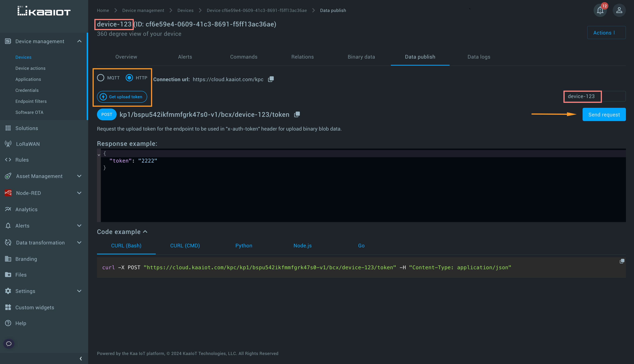Click the KaaIoT logo
Image resolution: width=634 pixels, height=364 pixels.
point(44,11)
